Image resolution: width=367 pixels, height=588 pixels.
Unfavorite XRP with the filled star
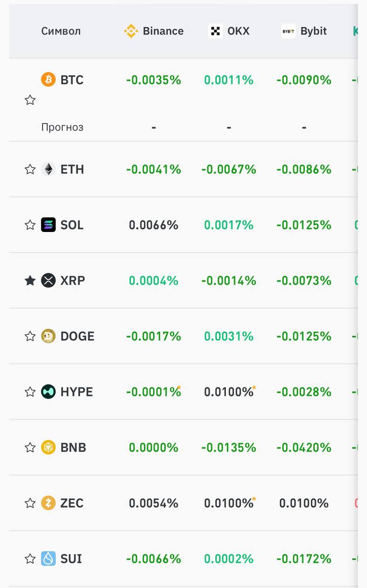coord(30,280)
